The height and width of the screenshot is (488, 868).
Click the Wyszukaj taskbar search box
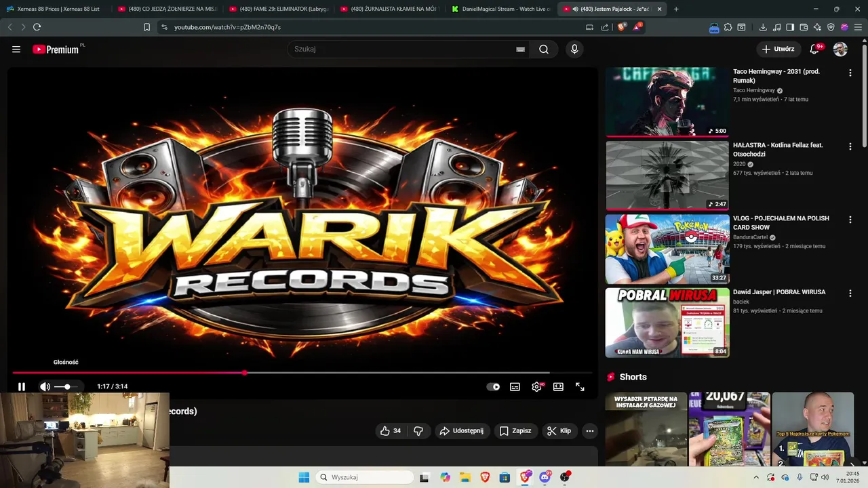[366, 477]
